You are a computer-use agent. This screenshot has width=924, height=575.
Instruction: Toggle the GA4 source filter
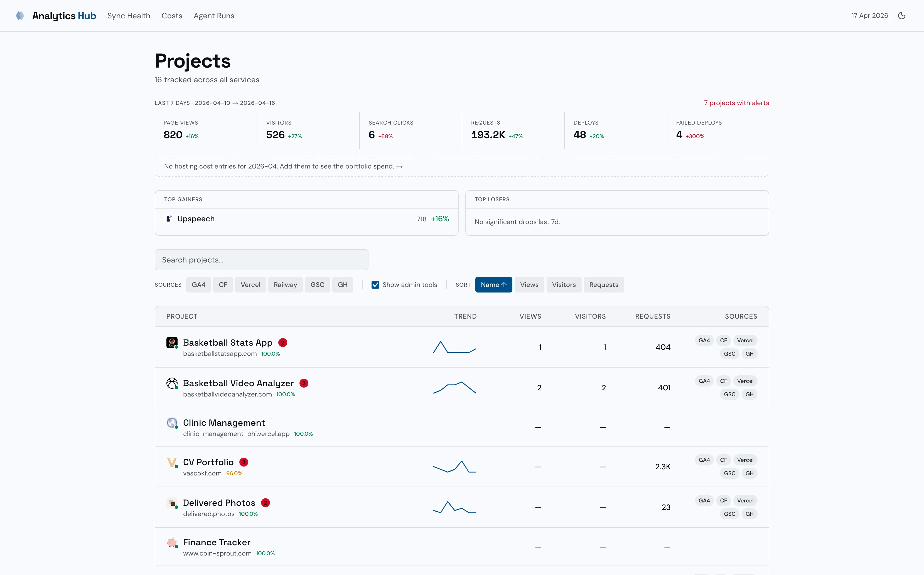tap(198, 284)
